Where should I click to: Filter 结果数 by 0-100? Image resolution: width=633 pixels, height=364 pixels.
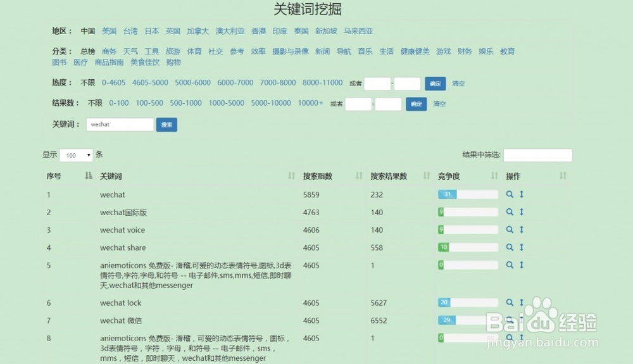click(119, 103)
